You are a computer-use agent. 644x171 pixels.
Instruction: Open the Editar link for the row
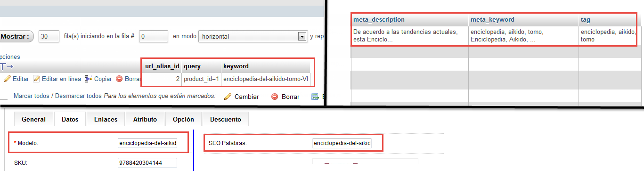[20, 79]
